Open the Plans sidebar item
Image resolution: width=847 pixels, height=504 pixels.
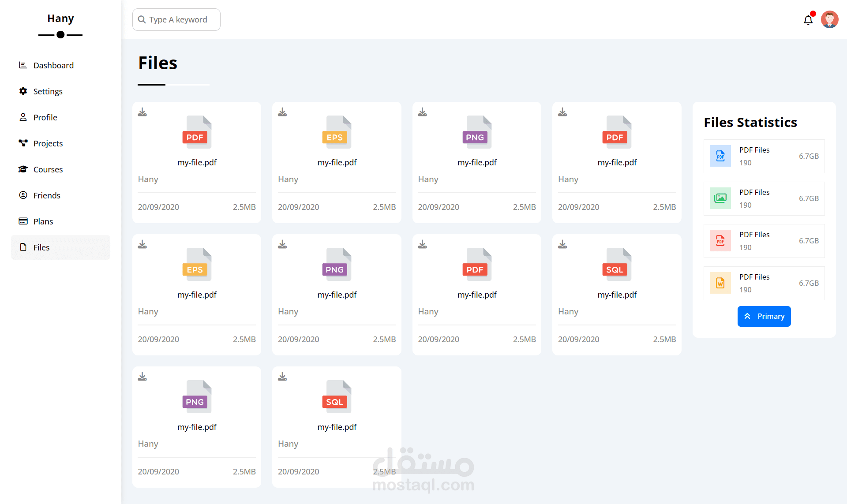[x=43, y=221]
